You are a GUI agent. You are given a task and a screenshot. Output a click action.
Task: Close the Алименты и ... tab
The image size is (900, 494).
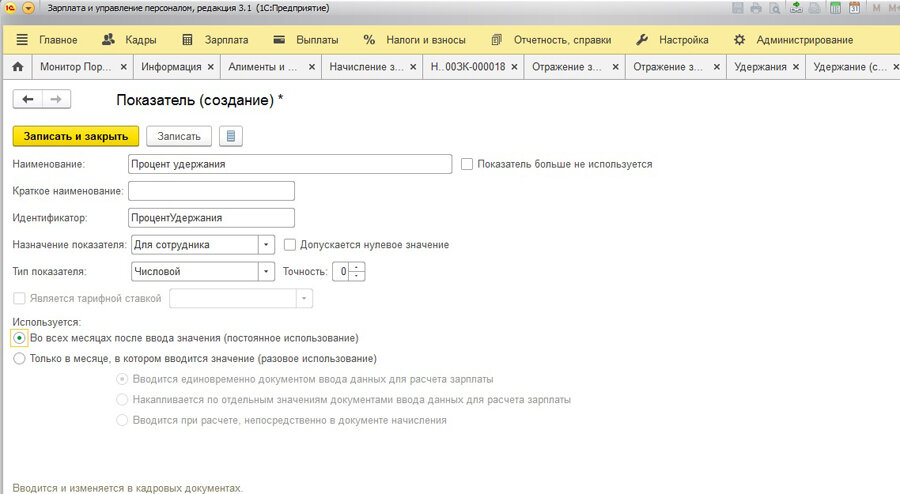click(312, 67)
